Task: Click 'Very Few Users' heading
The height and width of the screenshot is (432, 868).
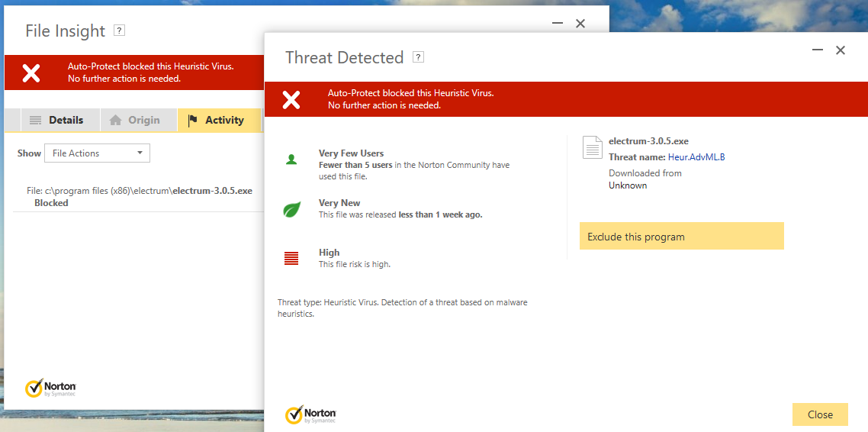Action: point(351,153)
